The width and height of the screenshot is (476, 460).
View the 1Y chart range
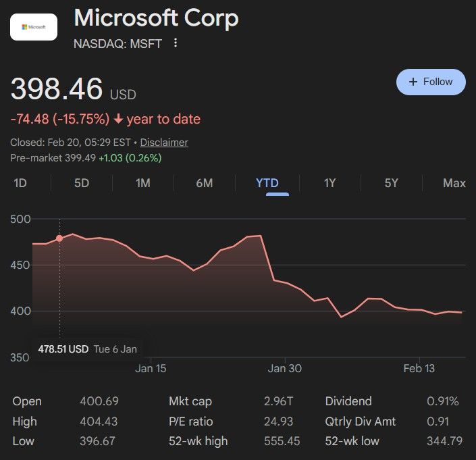pos(329,183)
